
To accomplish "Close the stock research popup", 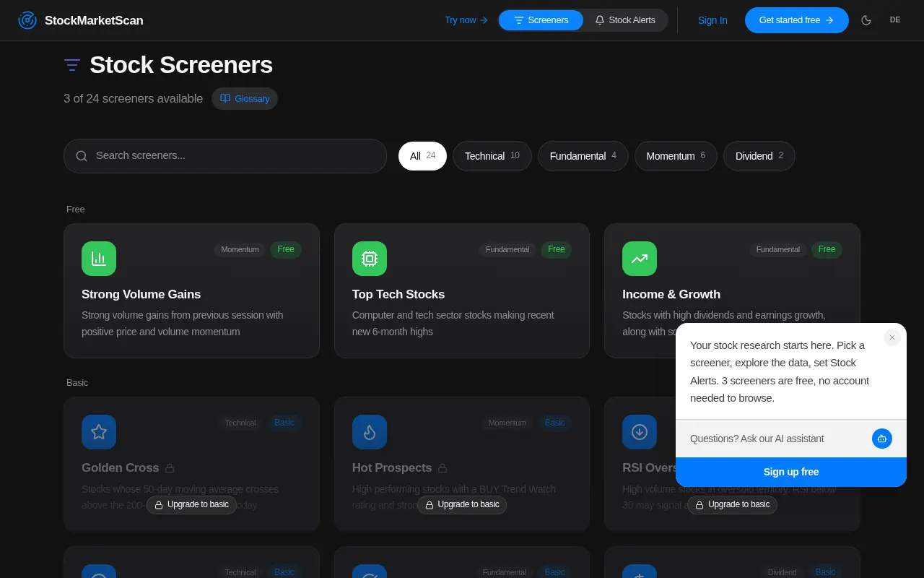I will click(892, 337).
